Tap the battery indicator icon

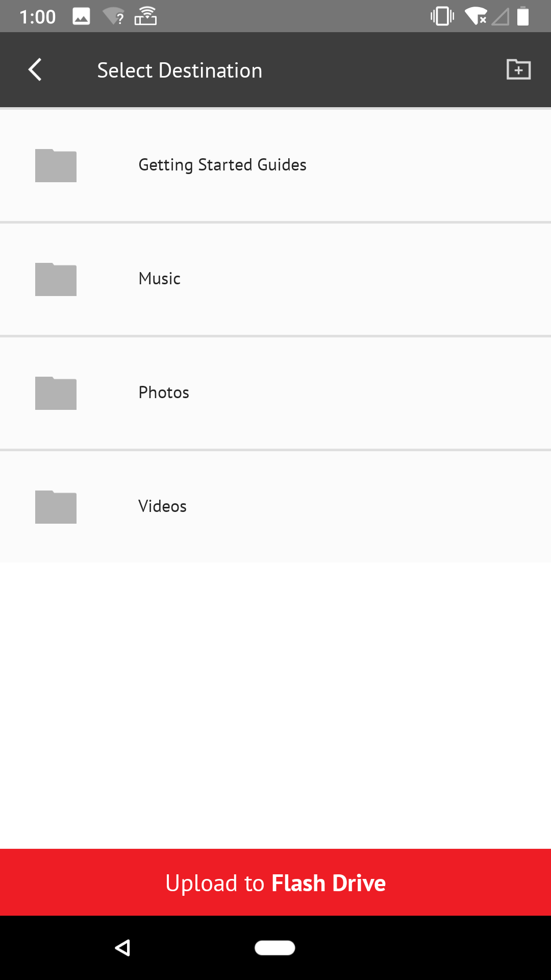523,16
